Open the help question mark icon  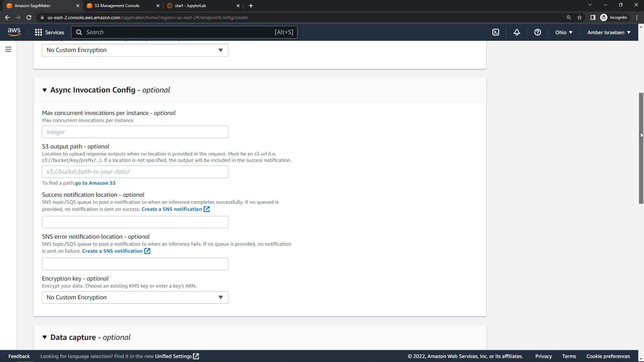538,32
